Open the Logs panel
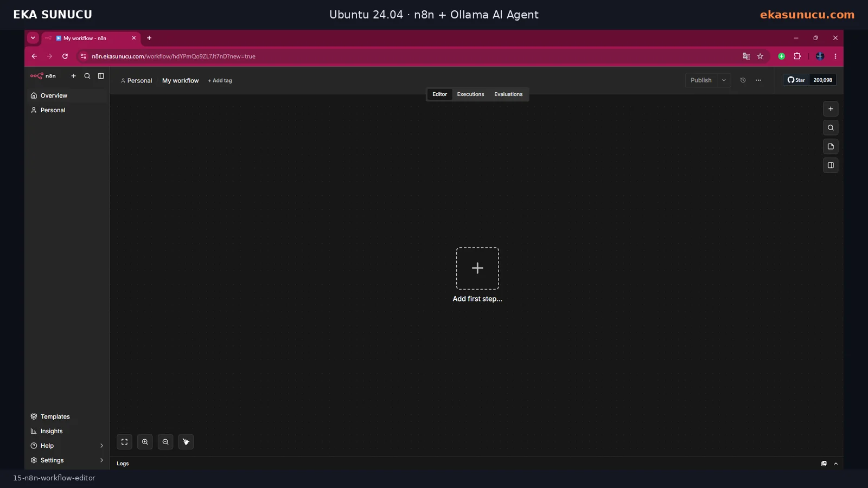This screenshot has width=868, height=488. (123, 464)
